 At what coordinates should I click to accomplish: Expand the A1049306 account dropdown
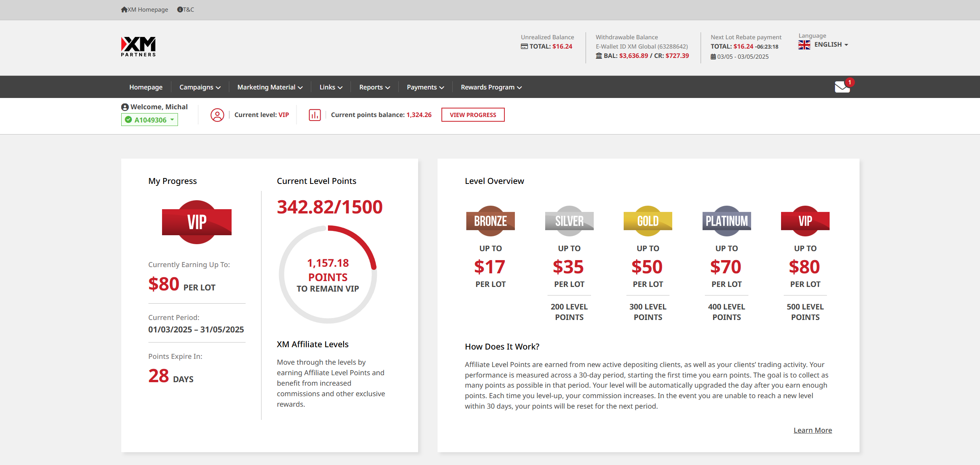pyautogui.click(x=150, y=120)
